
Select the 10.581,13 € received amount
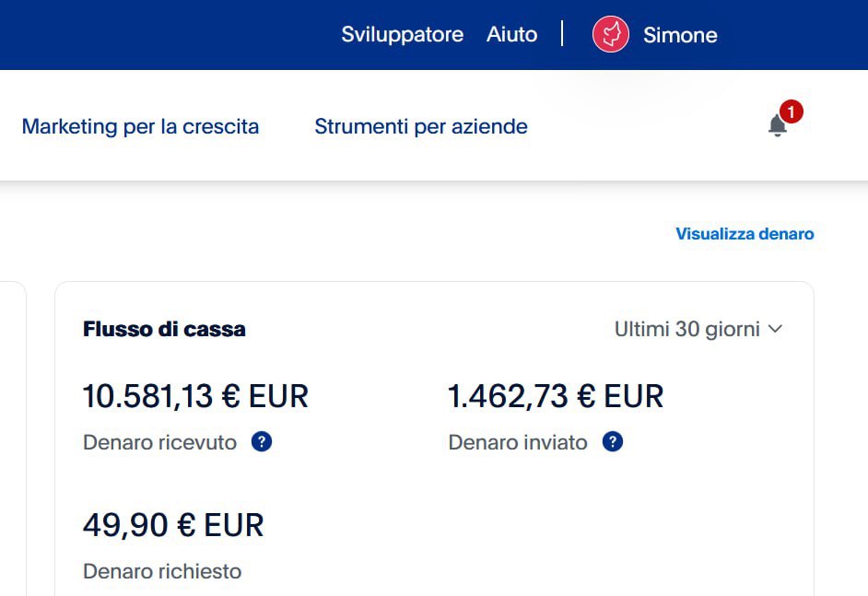pos(195,396)
